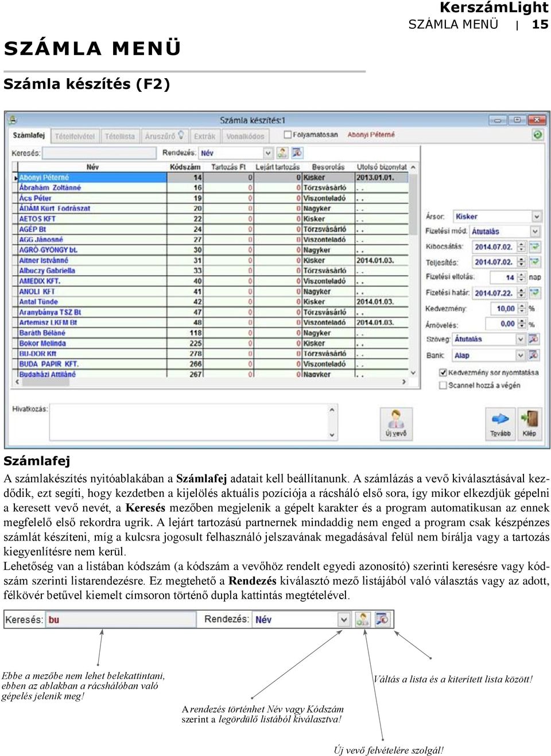Click the Tartozás Ft column header

coord(228,167)
